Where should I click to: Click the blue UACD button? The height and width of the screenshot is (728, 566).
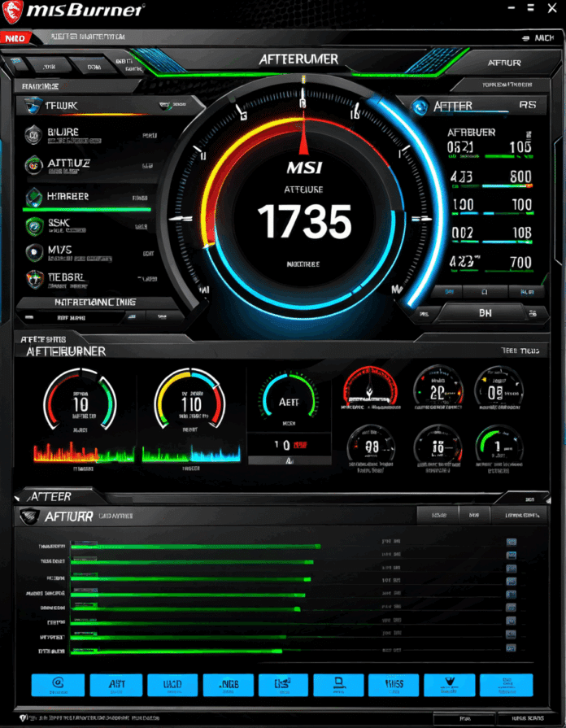(x=172, y=685)
